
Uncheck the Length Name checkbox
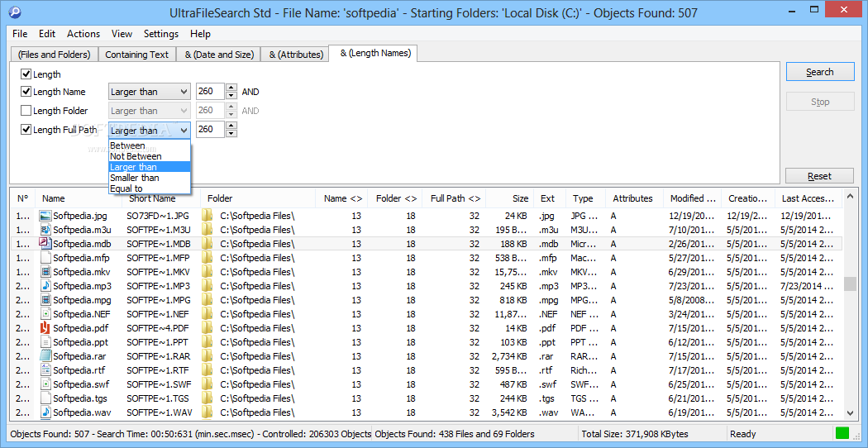(26, 92)
